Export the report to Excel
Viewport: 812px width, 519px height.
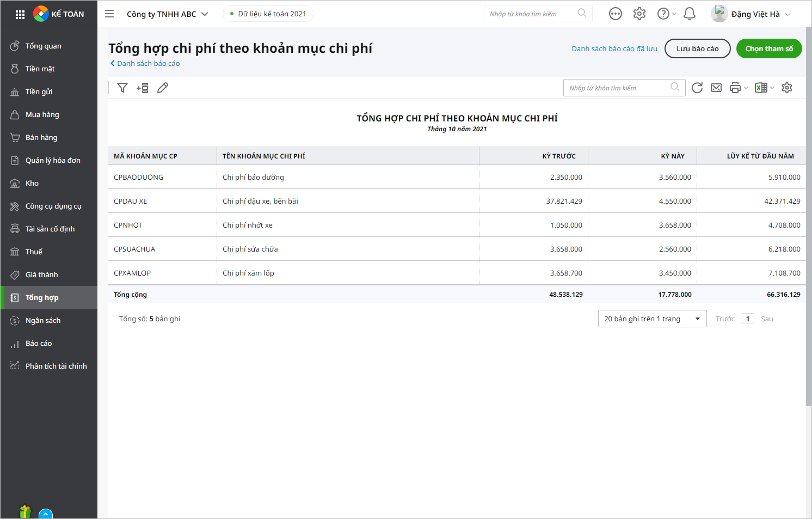(x=760, y=87)
